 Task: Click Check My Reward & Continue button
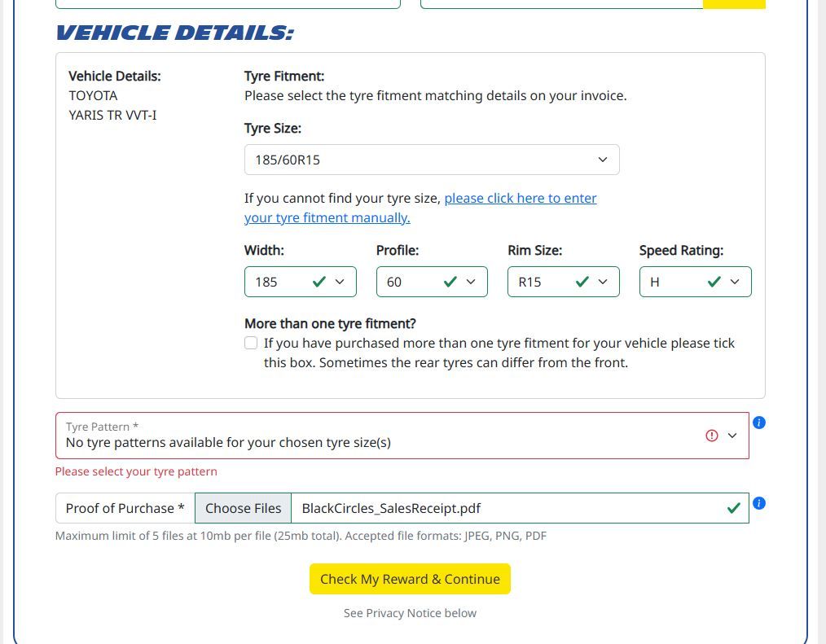tap(410, 579)
